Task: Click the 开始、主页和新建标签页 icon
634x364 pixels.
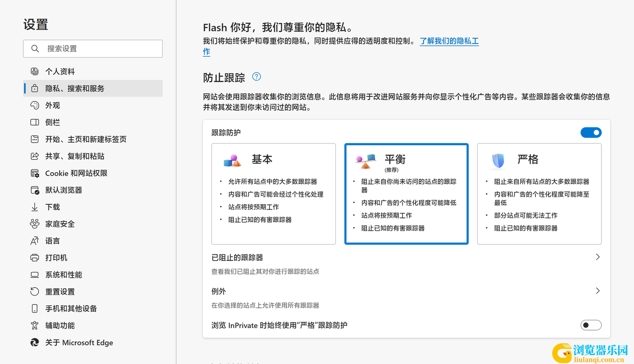Action: (x=35, y=139)
